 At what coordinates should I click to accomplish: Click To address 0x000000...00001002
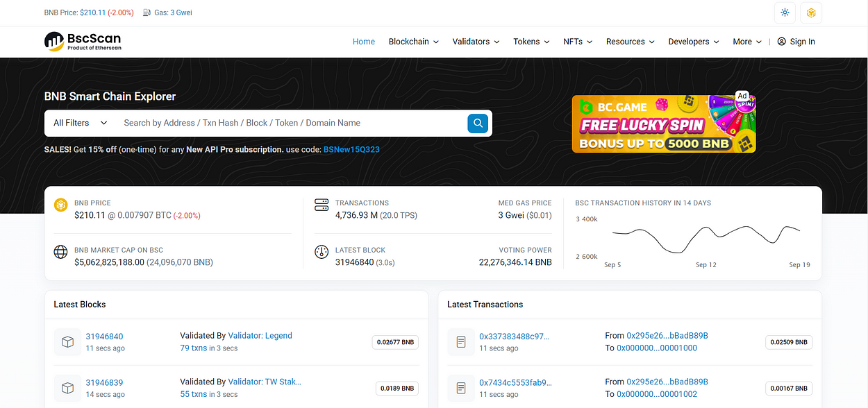click(x=657, y=394)
